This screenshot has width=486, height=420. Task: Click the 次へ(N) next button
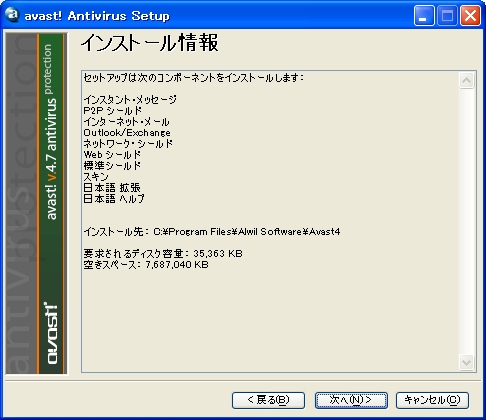tap(351, 400)
